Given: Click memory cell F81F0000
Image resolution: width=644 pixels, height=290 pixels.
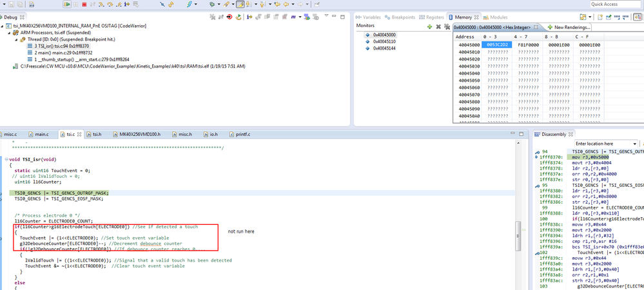Looking at the screenshot, I should [x=528, y=44].
